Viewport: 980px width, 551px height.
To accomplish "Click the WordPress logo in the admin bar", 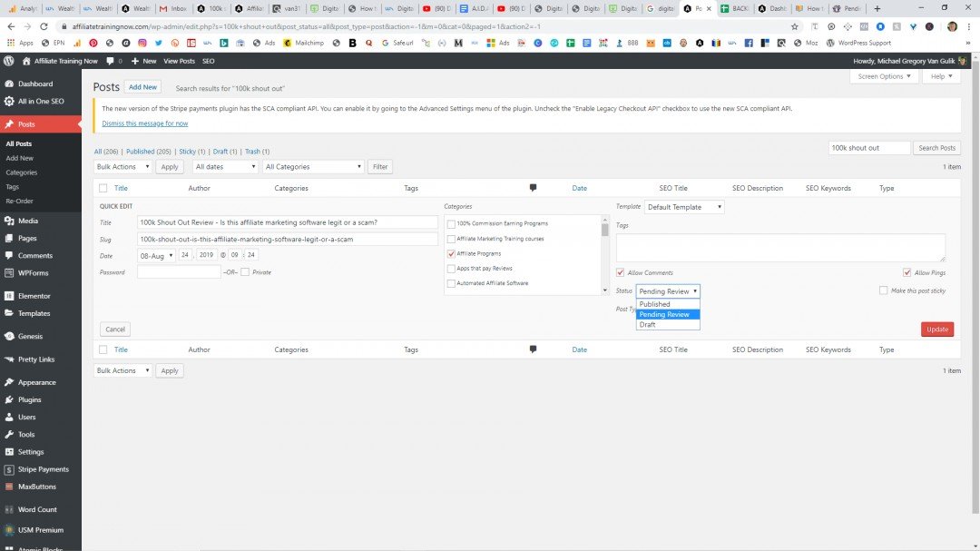I will pyautogui.click(x=8, y=61).
